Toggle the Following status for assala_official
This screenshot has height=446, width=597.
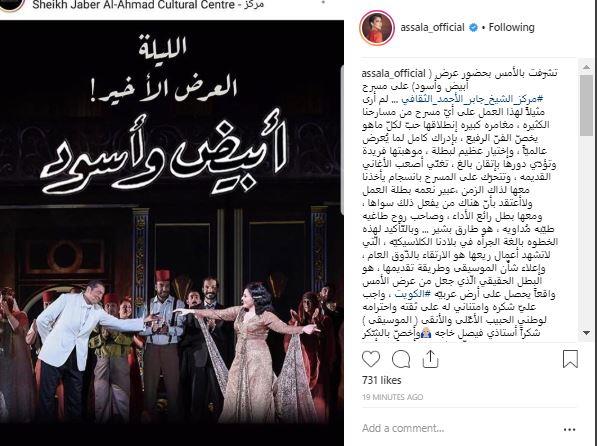pyautogui.click(x=511, y=27)
